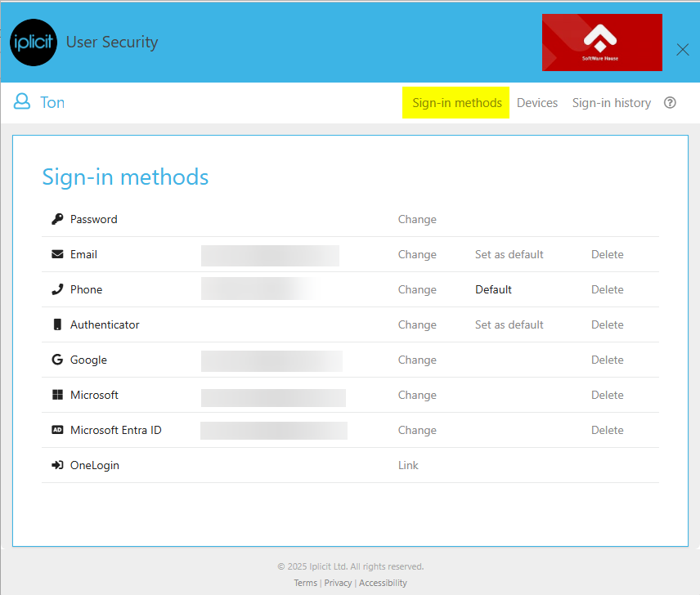Screen dimensions: 700x595
Task: Click the Authenticator device icon
Action: click(57, 324)
